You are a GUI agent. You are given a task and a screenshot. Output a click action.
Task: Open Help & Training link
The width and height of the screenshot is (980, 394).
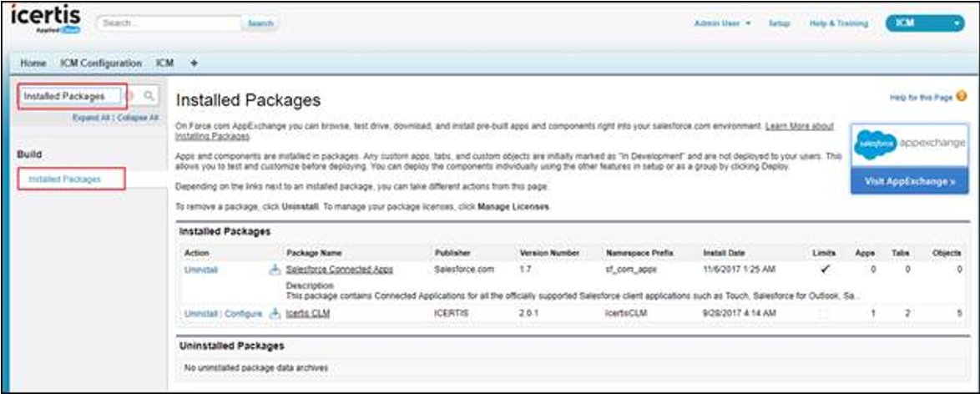(839, 23)
